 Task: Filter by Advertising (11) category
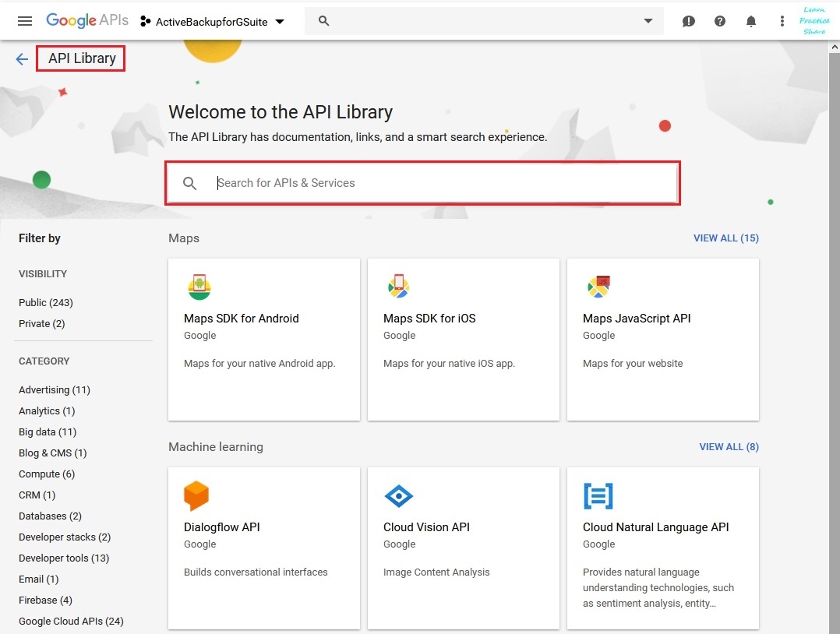pyautogui.click(x=54, y=389)
